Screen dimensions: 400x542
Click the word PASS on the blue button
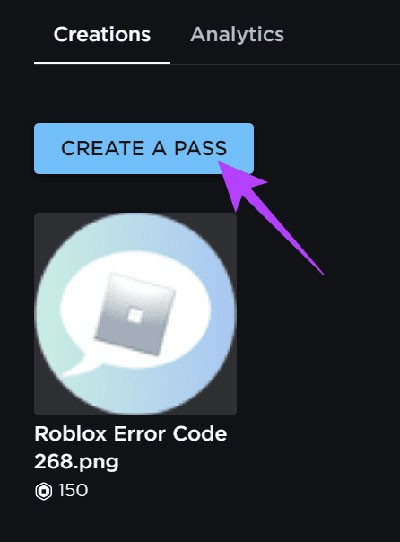coord(201,148)
